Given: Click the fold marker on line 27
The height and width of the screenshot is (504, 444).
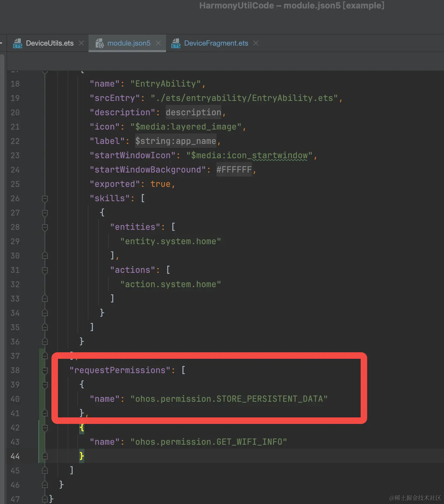Looking at the screenshot, I should 45,213.
